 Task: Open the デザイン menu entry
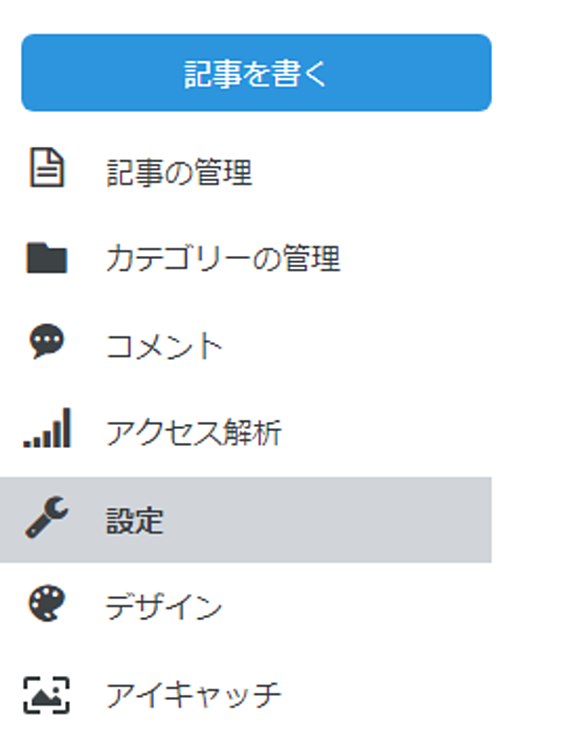coord(164,607)
